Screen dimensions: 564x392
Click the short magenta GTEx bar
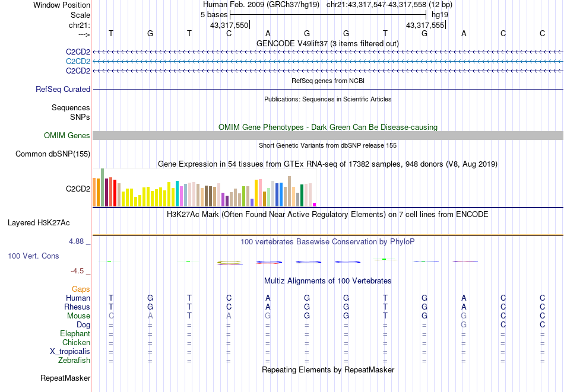point(315,205)
